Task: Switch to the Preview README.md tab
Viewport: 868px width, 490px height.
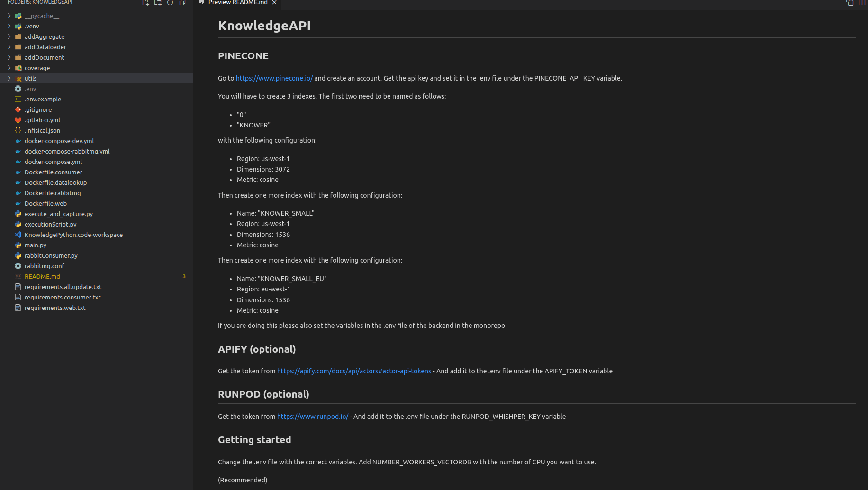Action: [236, 4]
